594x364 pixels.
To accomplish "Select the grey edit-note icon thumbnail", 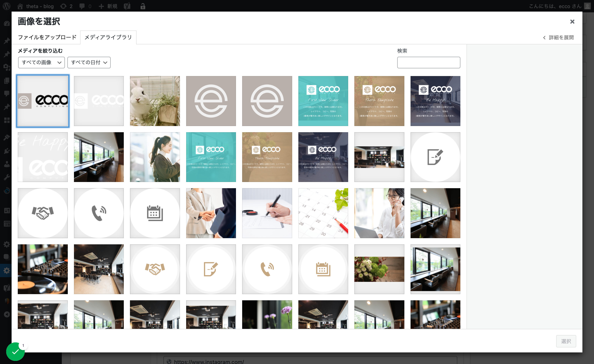I will tap(435, 157).
